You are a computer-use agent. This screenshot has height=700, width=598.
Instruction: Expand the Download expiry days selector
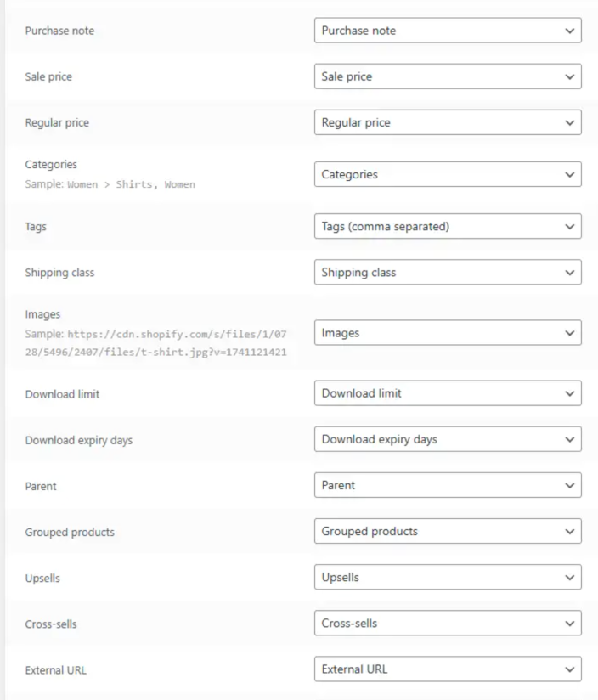pos(448,439)
